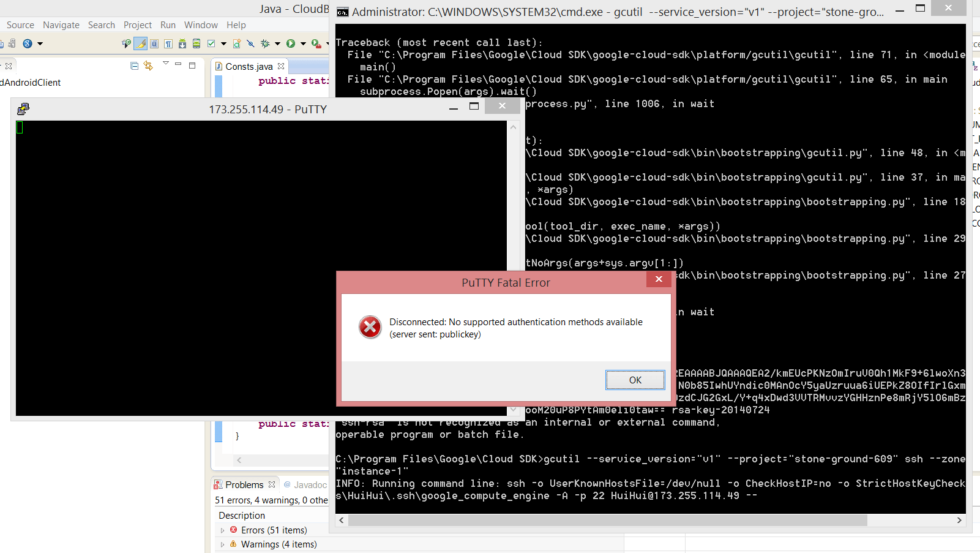Image resolution: width=980 pixels, height=553 pixels.
Task: Expand the Warnings (4 items) row
Action: coord(223,544)
